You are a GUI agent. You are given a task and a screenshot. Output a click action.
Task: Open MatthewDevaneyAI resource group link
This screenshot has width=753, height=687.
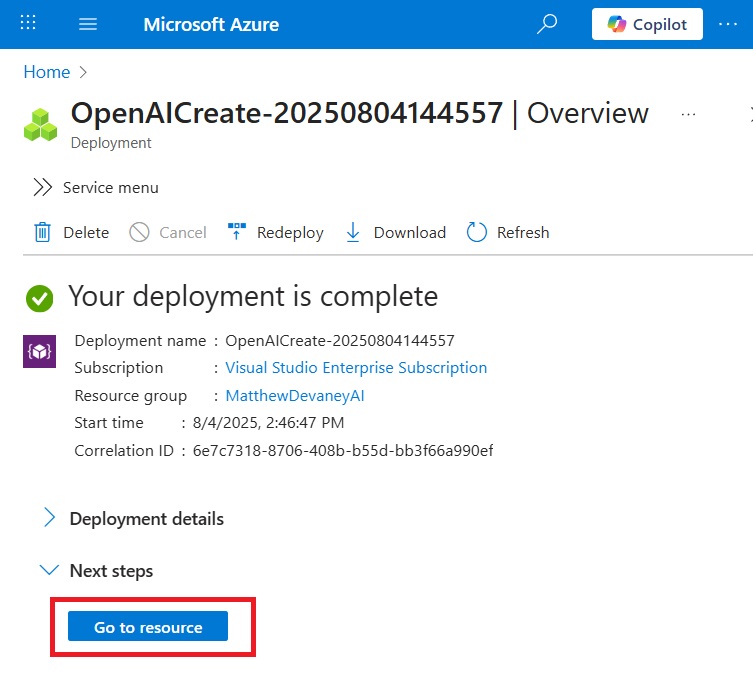(x=295, y=396)
